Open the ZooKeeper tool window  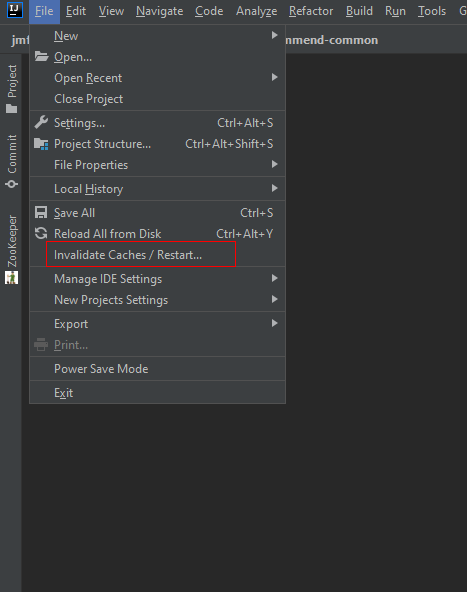point(12,249)
